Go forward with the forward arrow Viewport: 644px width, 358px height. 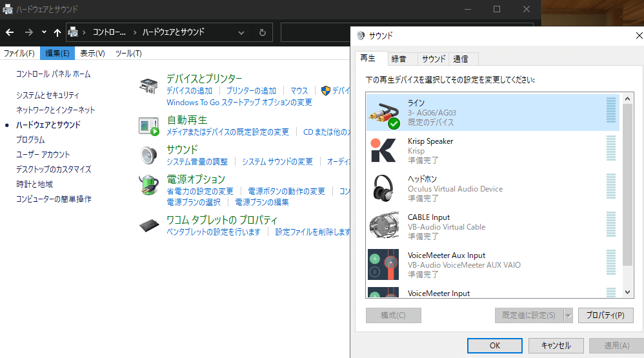pos(29,32)
